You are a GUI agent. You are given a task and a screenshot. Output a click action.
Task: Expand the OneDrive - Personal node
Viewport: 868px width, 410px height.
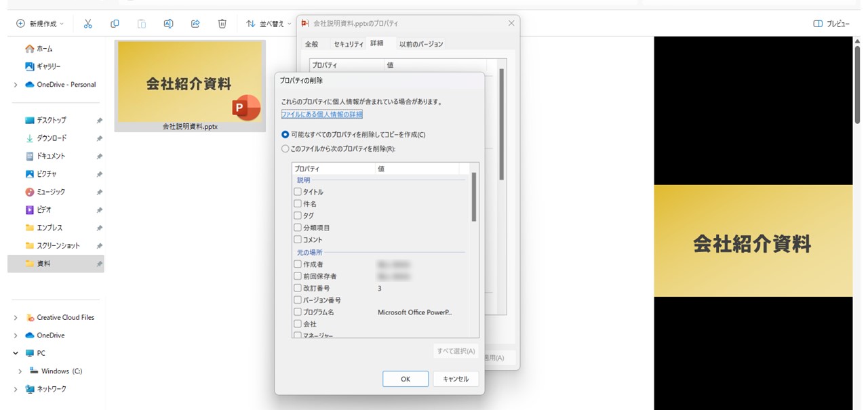[x=16, y=85]
